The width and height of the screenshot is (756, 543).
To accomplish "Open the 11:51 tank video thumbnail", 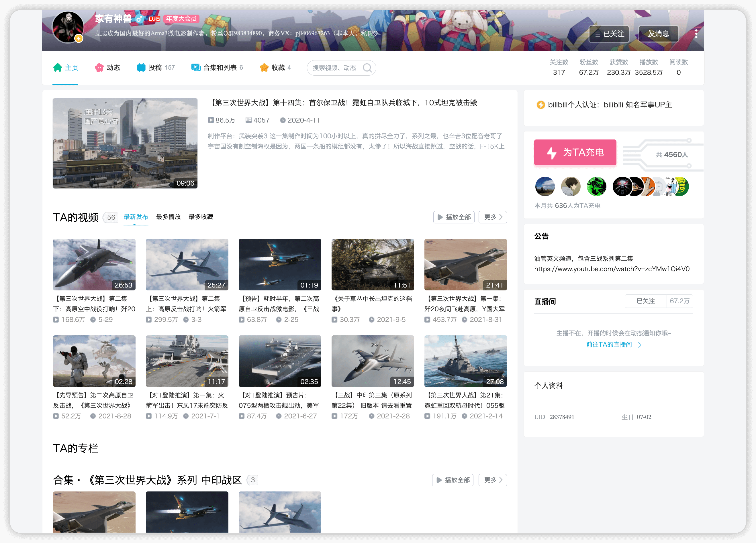I will [373, 265].
